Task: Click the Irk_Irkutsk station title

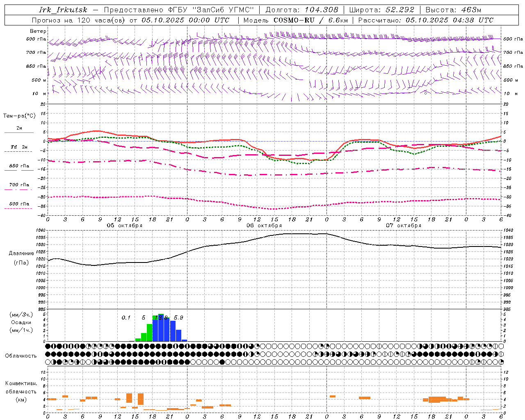Action: (63, 10)
